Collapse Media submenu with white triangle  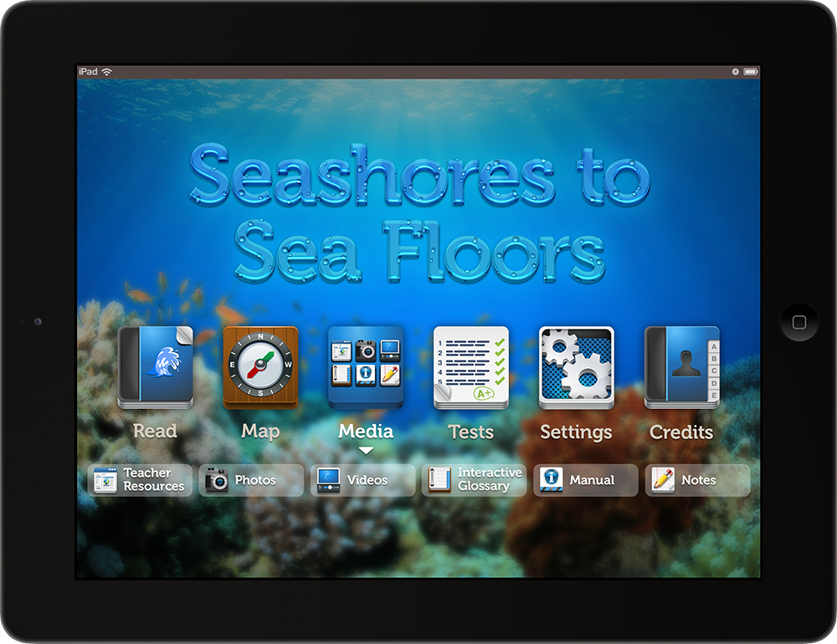click(366, 451)
